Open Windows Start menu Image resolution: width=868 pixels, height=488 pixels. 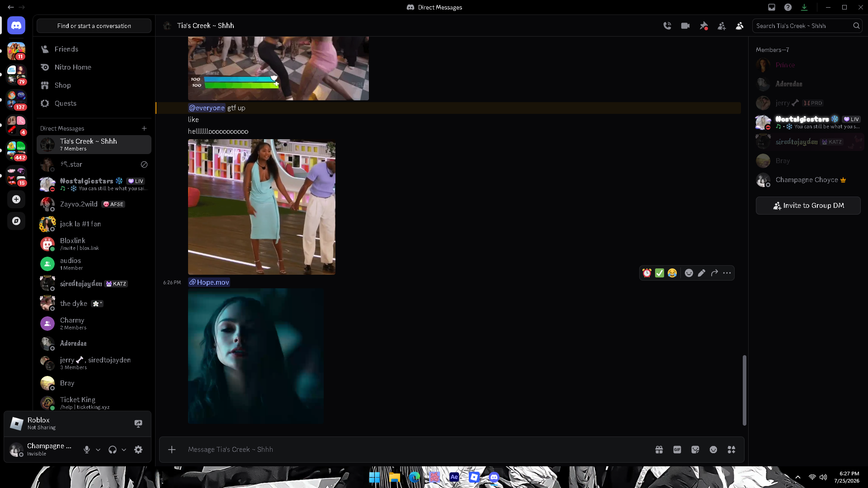[374, 477]
